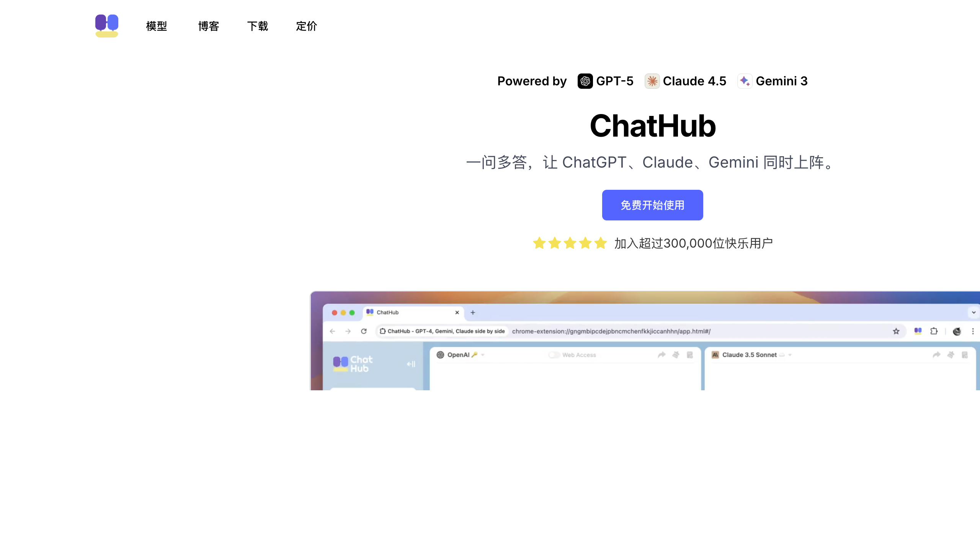
Task: Open the 模型 navigation item
Action: (157, 26)
